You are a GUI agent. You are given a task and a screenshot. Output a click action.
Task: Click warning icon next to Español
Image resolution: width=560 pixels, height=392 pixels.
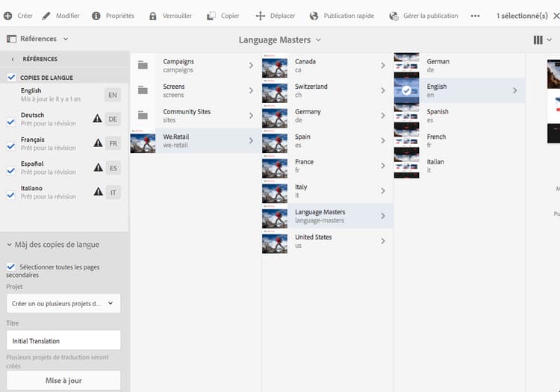[x=99, y=167]
